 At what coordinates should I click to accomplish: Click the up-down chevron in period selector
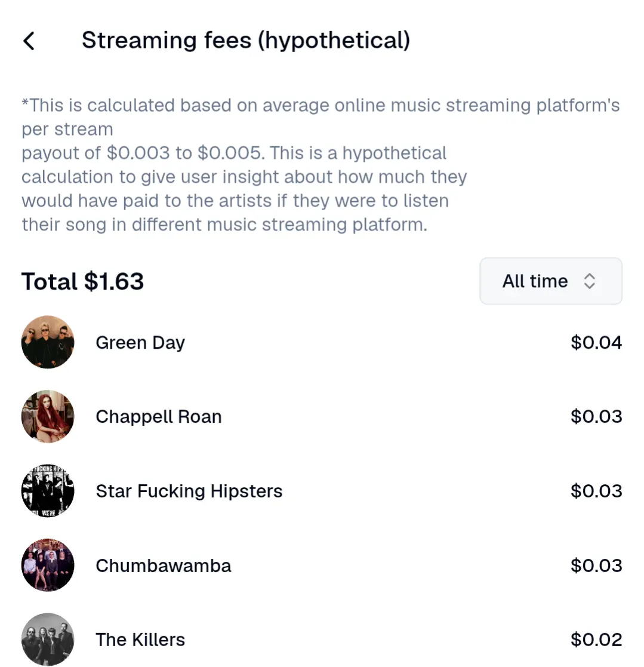(x=589, y=281)
